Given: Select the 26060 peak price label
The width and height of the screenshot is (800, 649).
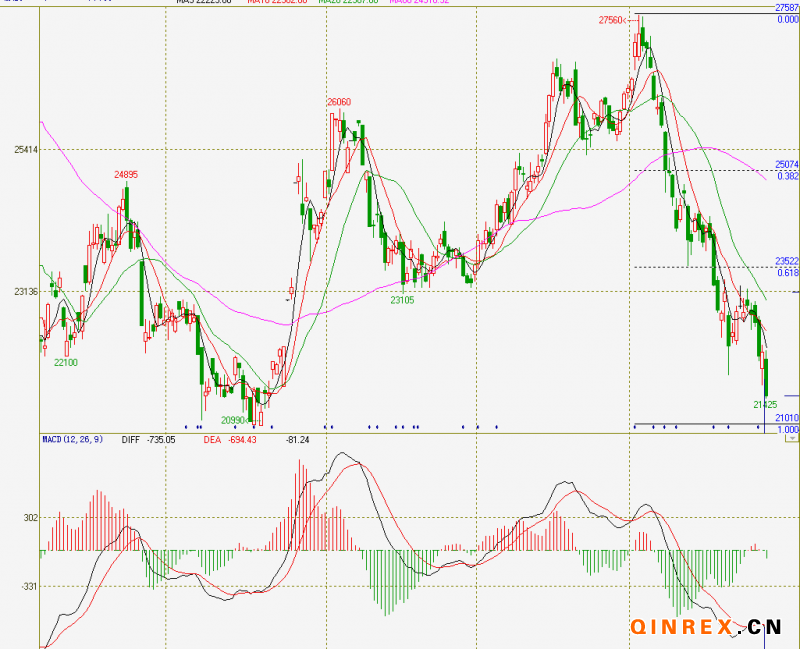Looking at the screenshot, I should [339, 102].
